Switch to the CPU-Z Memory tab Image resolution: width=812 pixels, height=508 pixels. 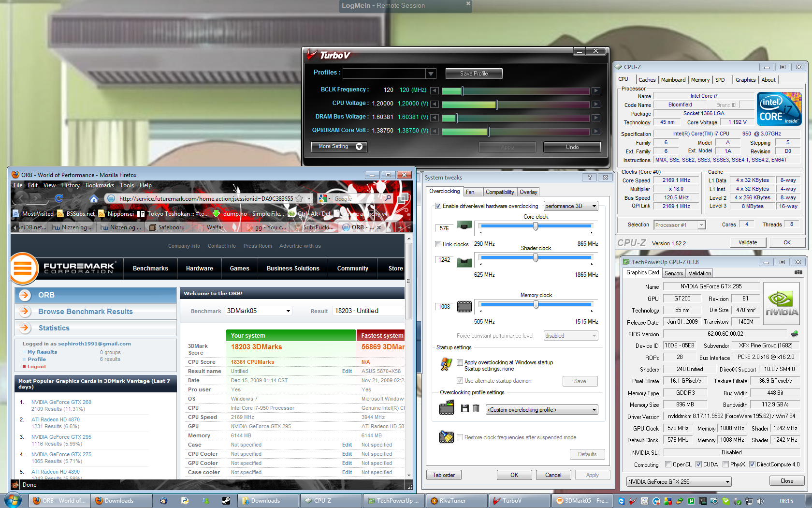pos(700,80)
